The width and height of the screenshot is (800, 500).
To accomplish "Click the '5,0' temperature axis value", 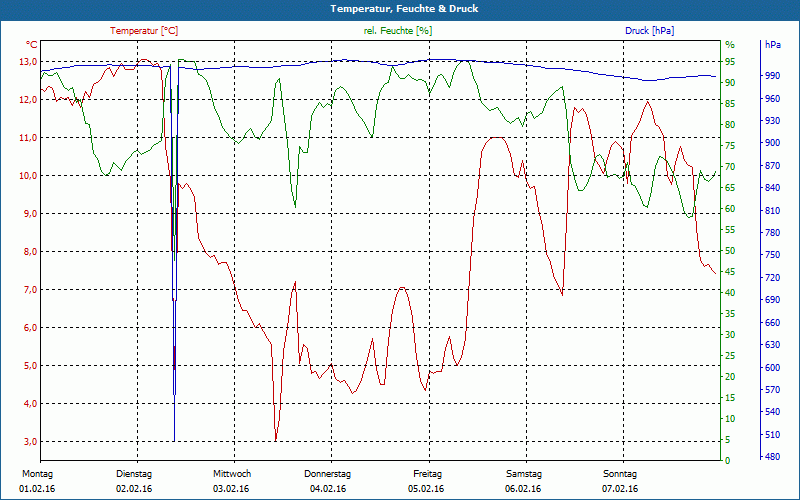I will 30,366.
